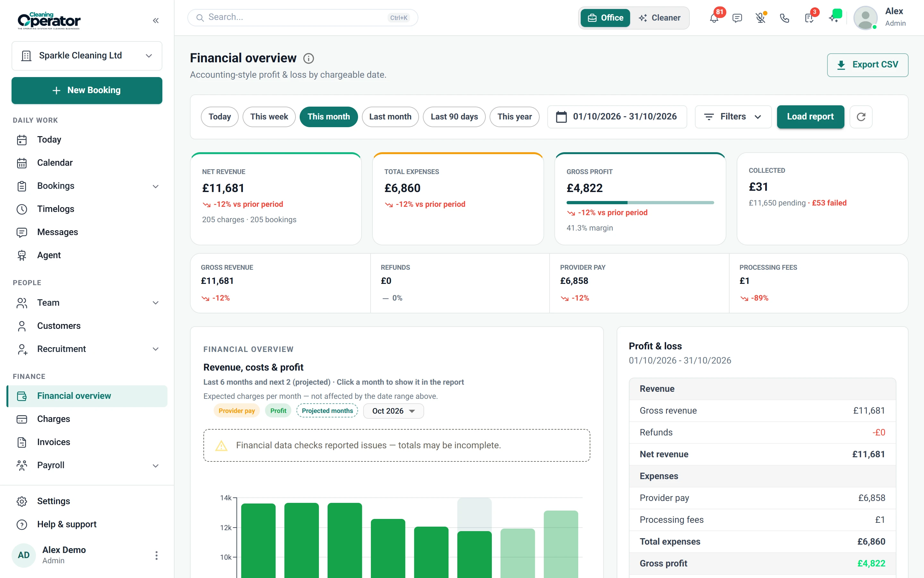
Task: Collapse the sidebar with the double chevron
Action: (155, 21)
